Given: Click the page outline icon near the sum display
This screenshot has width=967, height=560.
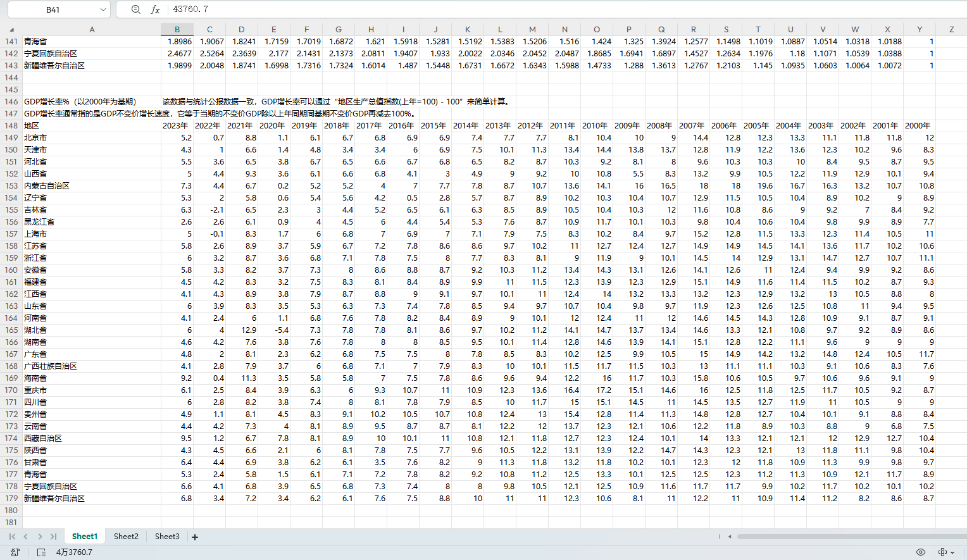Looking at the screenshot, I should coord(41,552).
